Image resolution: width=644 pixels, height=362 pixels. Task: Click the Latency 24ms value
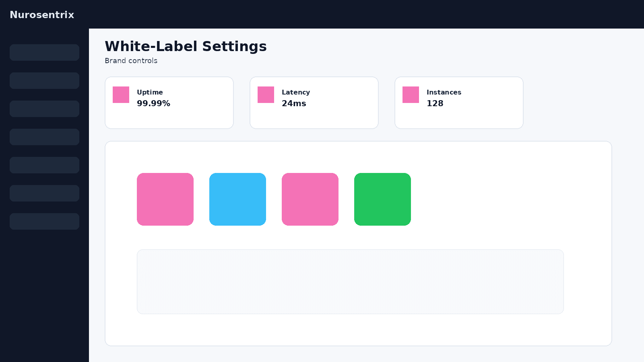[x=294, y=103]
